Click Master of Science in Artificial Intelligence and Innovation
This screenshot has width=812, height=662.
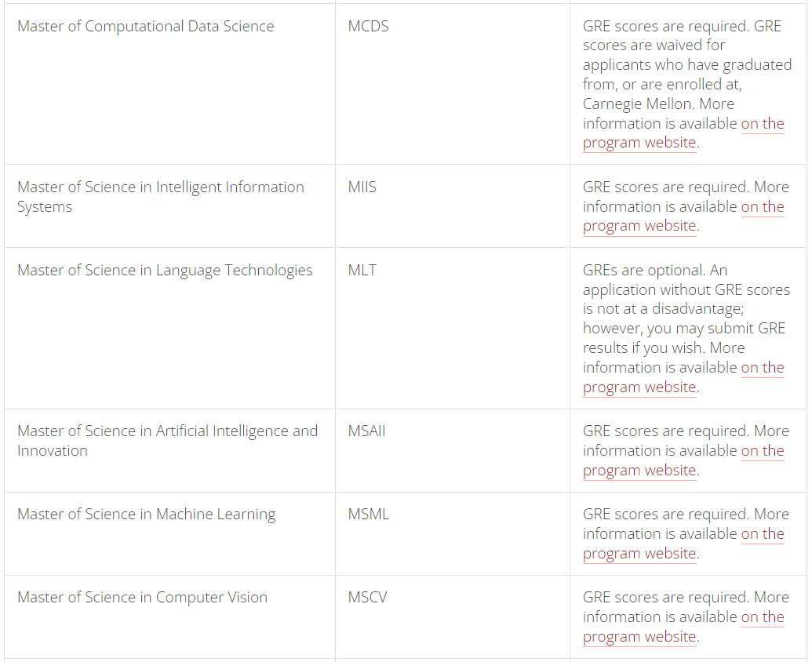[x=167, y=431]
